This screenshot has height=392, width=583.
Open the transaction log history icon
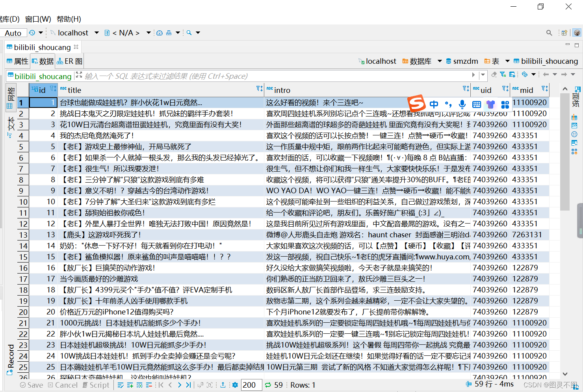click(32, 33)
